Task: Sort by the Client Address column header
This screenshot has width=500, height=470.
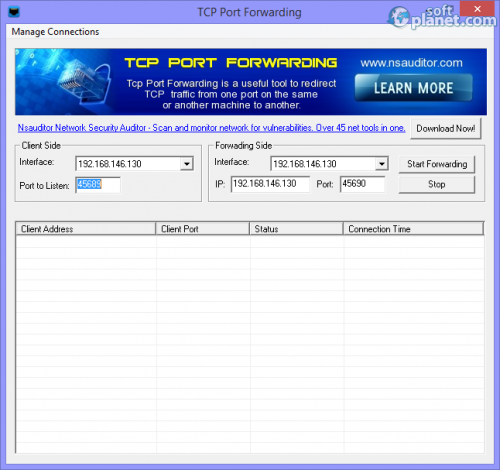Action: 86,229
